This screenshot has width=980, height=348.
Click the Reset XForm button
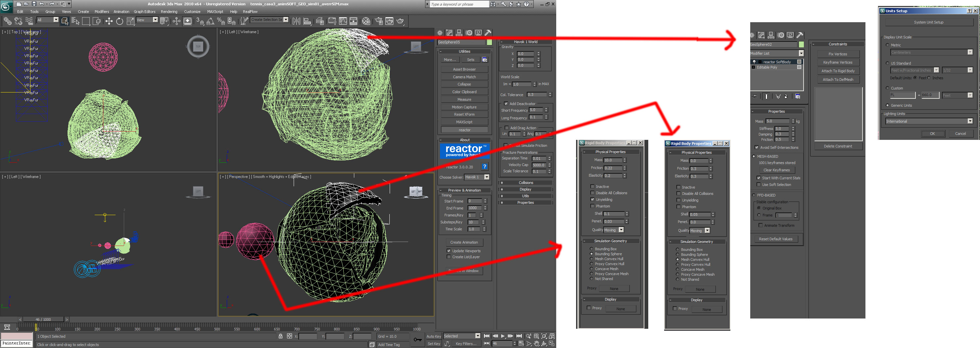click(464, 114)
